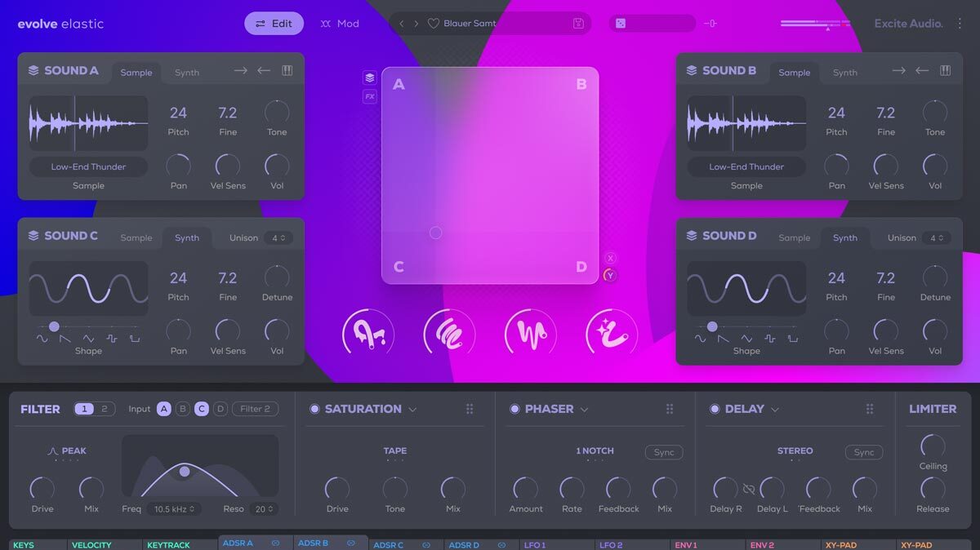Disable the Phaser effect power button

pyautogui.click(x=514, y=409)
